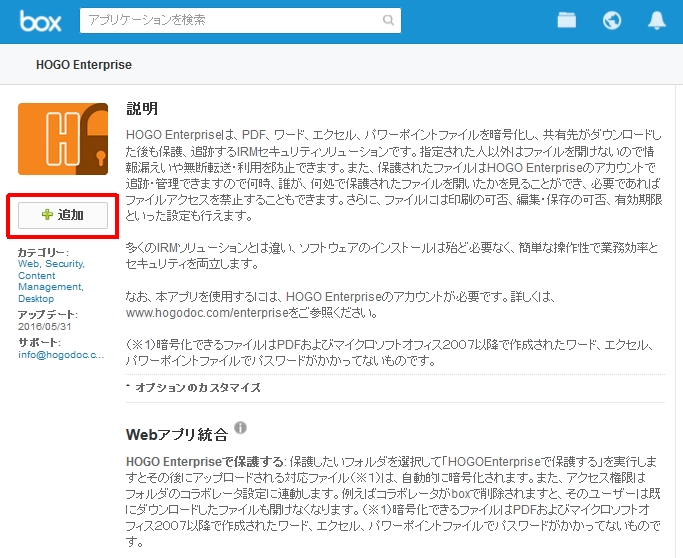
Task: Click the info icon beside Webアプリ統合
Action: pyautogui.click(x=240, y=428)
